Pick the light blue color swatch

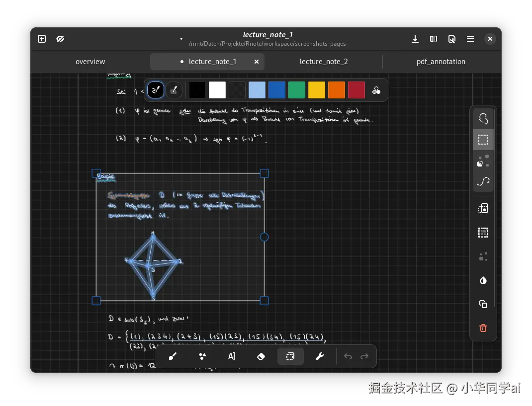point(257,90)
